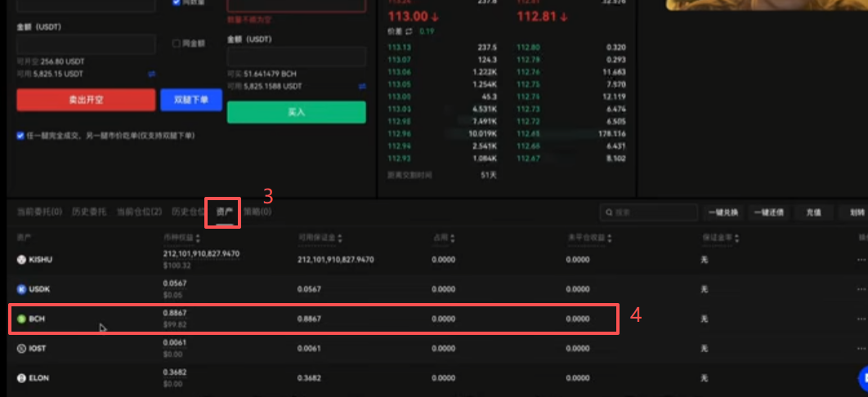Click the USDK coin icon
Image resolution: width=868 pixels, height=397 pixels.
tap(21, 289)
